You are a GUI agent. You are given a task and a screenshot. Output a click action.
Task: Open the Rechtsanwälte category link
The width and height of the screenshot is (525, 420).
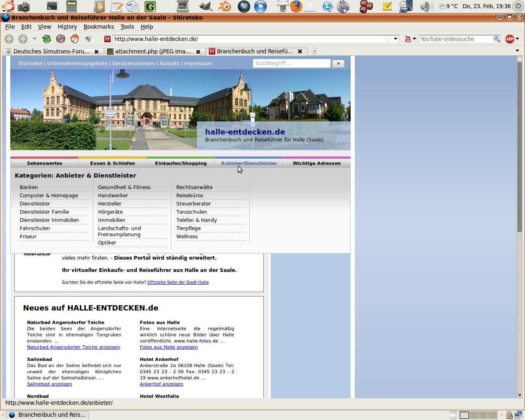[194, 187]
